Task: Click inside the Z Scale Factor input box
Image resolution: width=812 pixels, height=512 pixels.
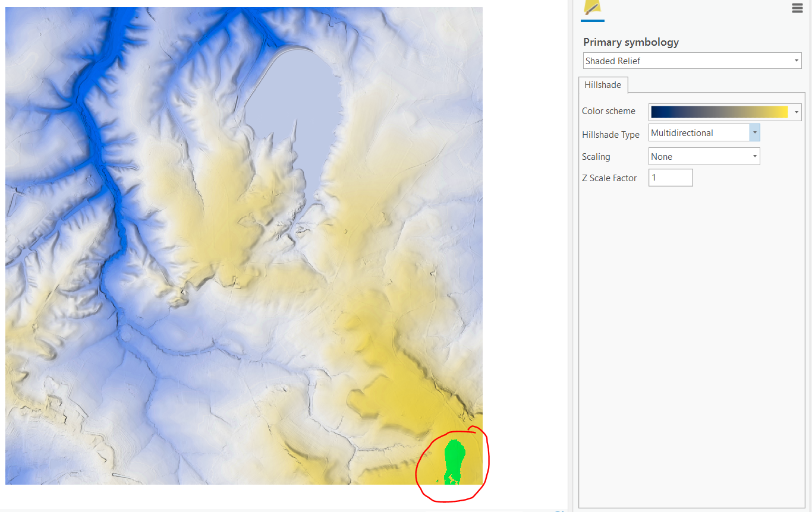Action: (x=670, y=177)
